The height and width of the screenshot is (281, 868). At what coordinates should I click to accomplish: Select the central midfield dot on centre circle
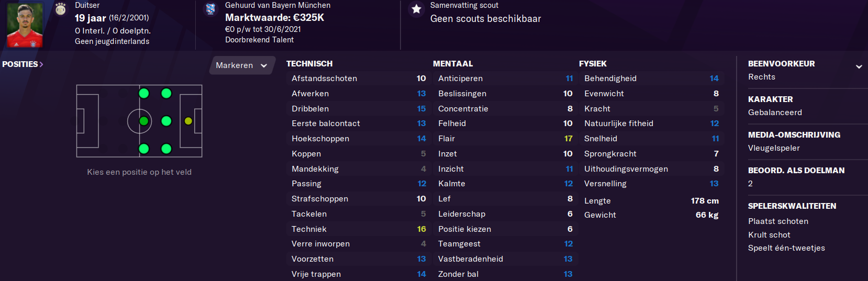[x=144, y=121]
